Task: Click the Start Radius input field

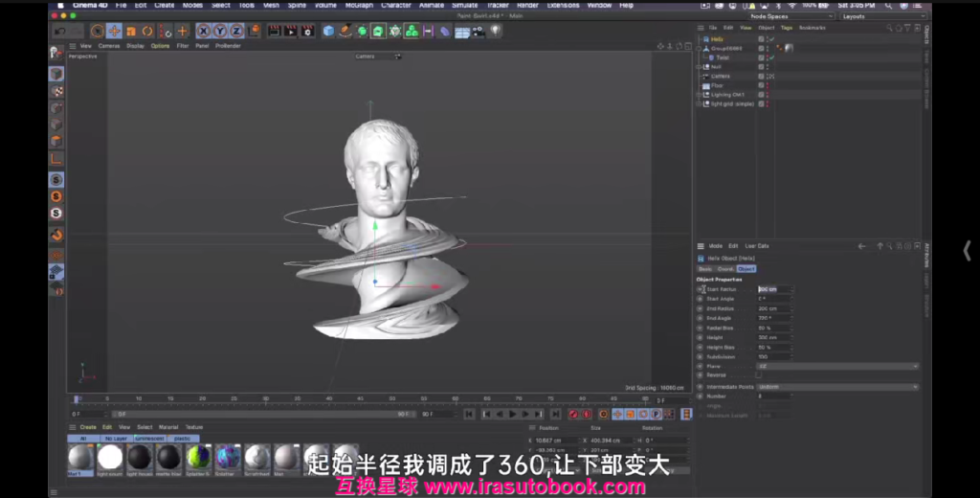Action: [x=774, y=289]
